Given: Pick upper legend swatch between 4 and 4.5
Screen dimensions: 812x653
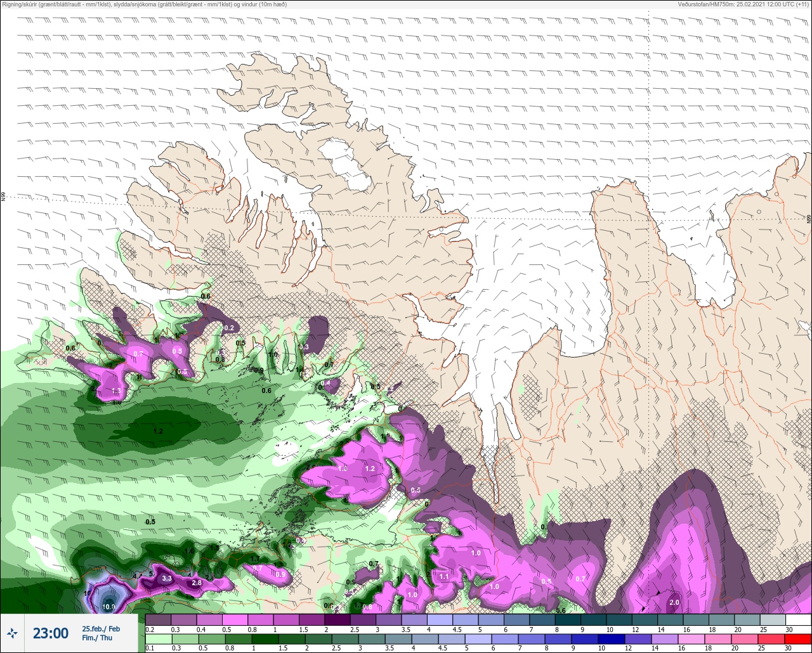Looking at the screenshot, I should 440,619.
